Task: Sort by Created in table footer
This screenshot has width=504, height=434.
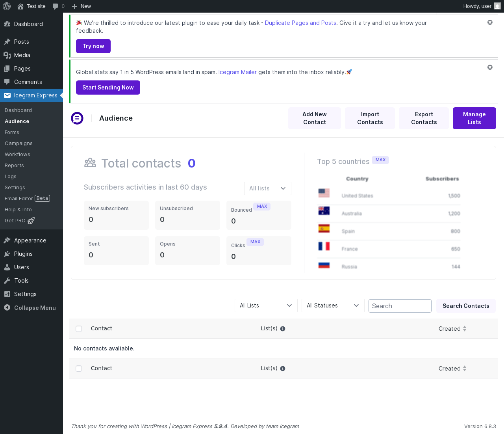Action: pyautogui.click(x=452, y=369)
